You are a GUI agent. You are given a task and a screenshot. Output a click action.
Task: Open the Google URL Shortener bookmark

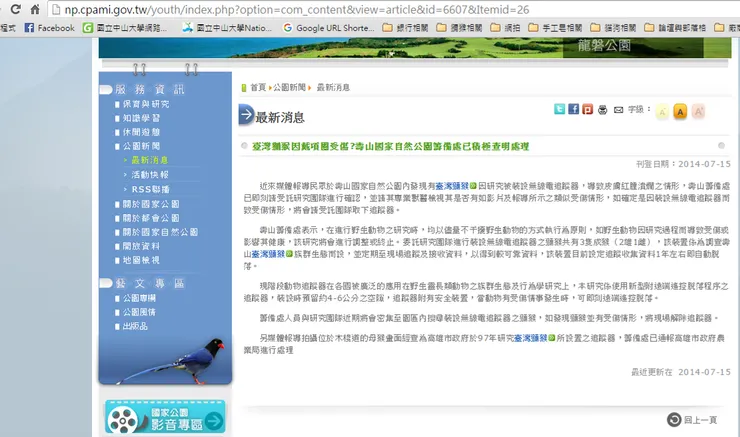(x=328, y=28)
